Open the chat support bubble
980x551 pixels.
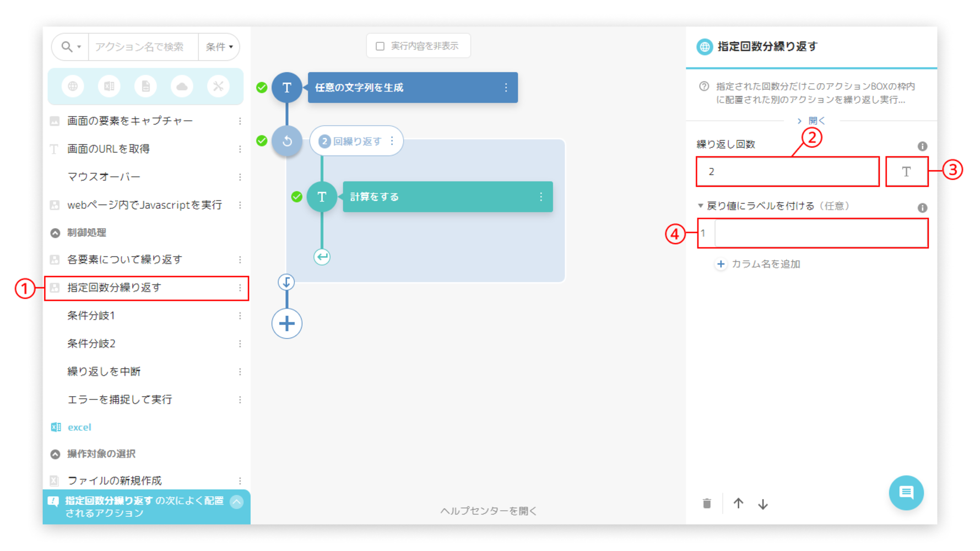click(906, 493)
